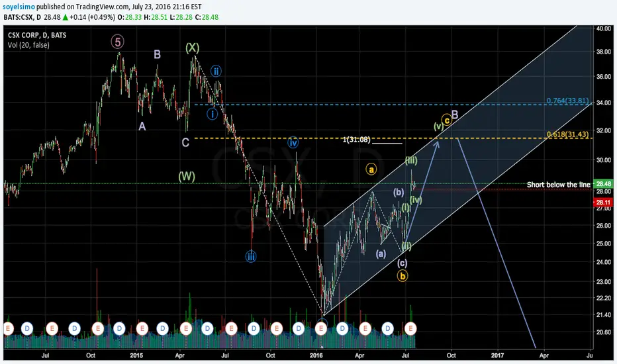This screenshot has height=364, width=617.
Task: Select the green (W) wave label
Action: click(187, 176)
